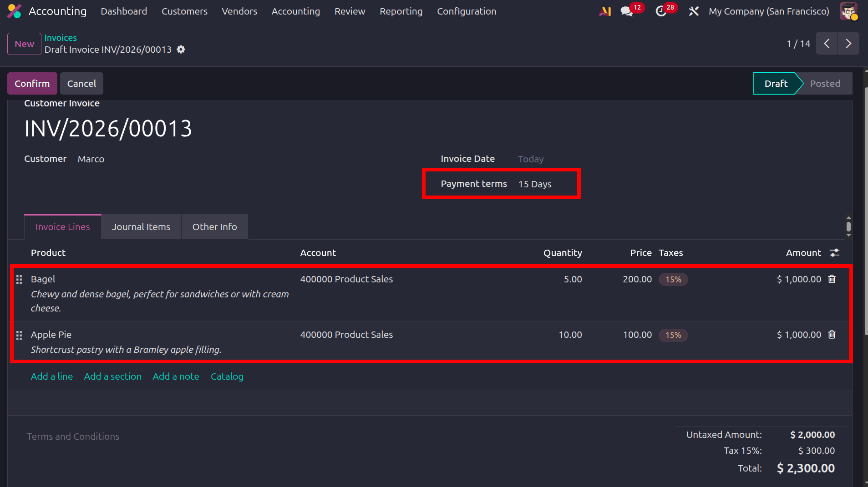This screenshot has width=868, height=487.
Task: Open the Customer field showing Marco
Action: tap(91, 159)
